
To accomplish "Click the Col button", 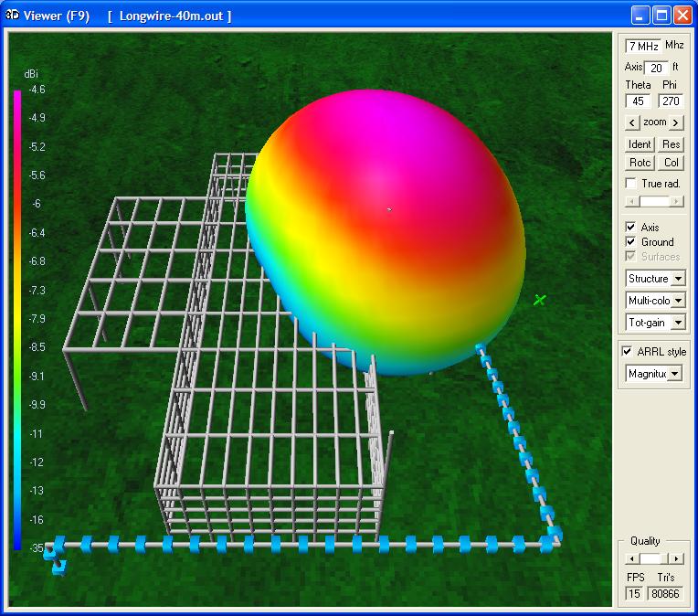I will coord(671,163).
